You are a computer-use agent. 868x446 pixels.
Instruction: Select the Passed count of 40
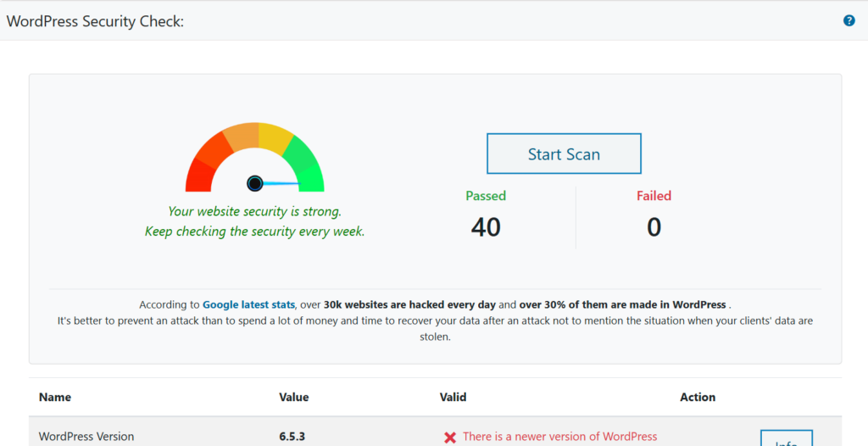click(486, 227)
